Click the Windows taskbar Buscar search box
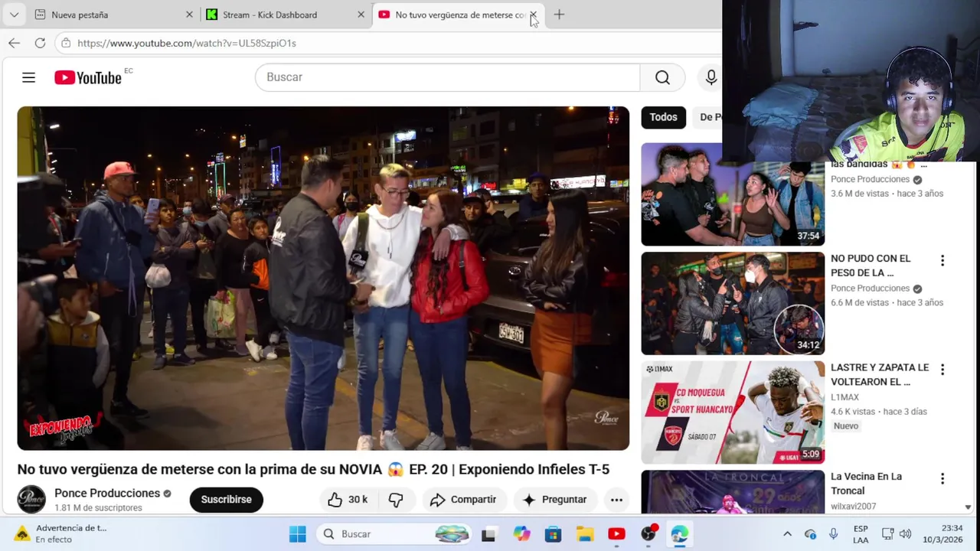This screenshot has width=980, height=551. pyautogui.click(x=394, y=534)
